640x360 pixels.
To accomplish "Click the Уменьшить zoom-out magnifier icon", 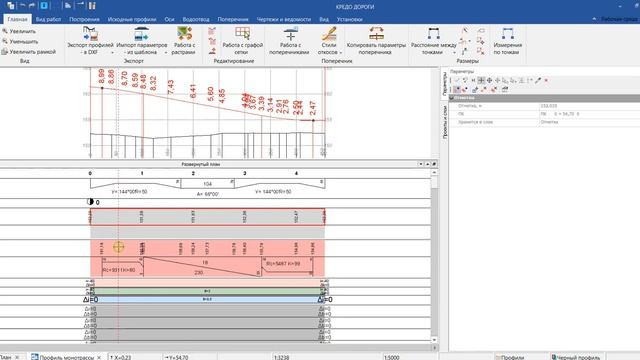I will 4,41.
